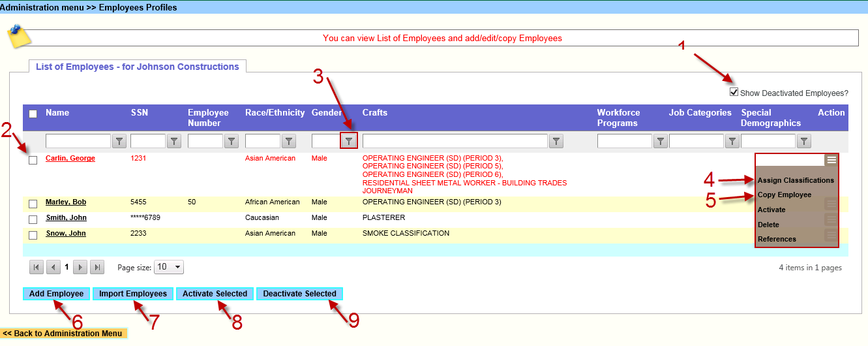868x346 pixels.
Task: Open the Marley, Bob employee link
Action: point(66,202)
